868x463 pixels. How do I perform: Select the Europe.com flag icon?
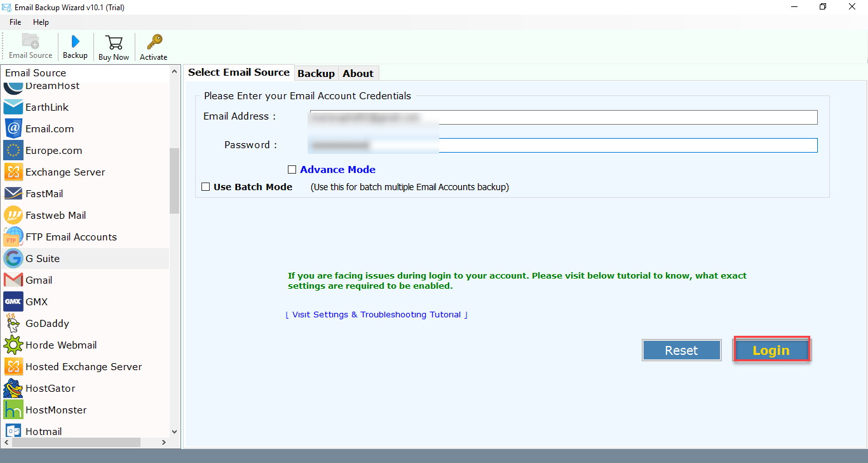click(13, 151)
